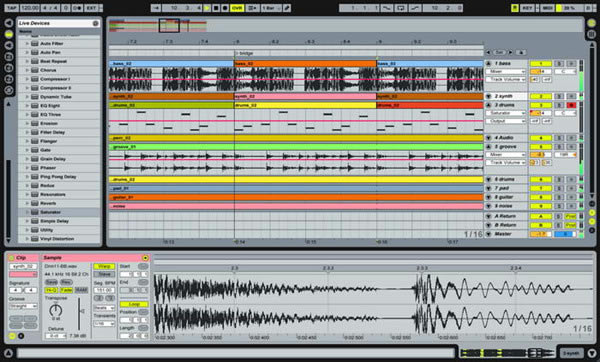This screenshot has width=600, height=362.
Task: Click the 2-synth track view selector
Action: [571, 353]
